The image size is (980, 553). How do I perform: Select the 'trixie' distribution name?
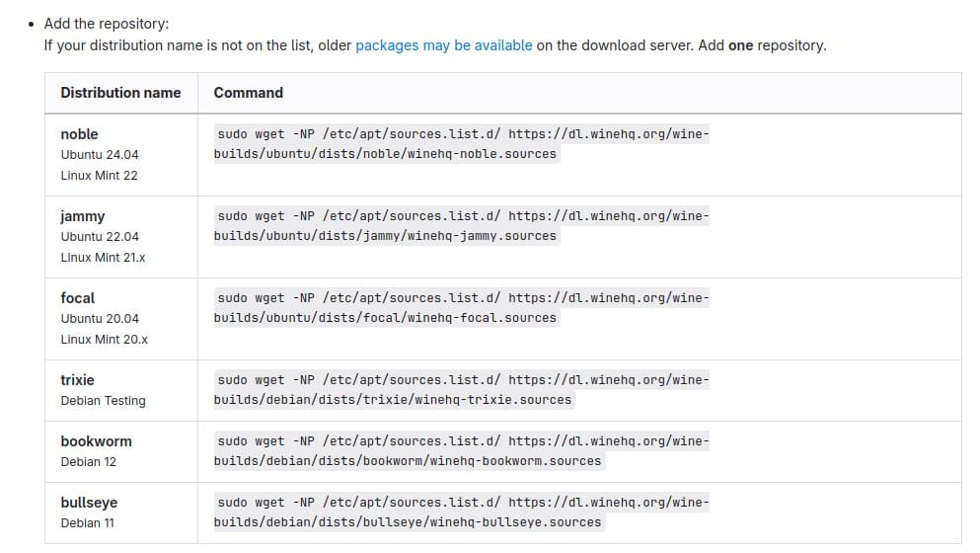point(78,380)
